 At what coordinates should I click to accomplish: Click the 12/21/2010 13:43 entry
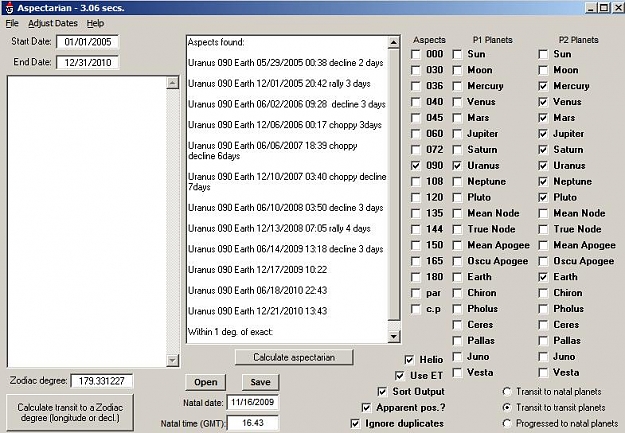[x=257, y=311]
